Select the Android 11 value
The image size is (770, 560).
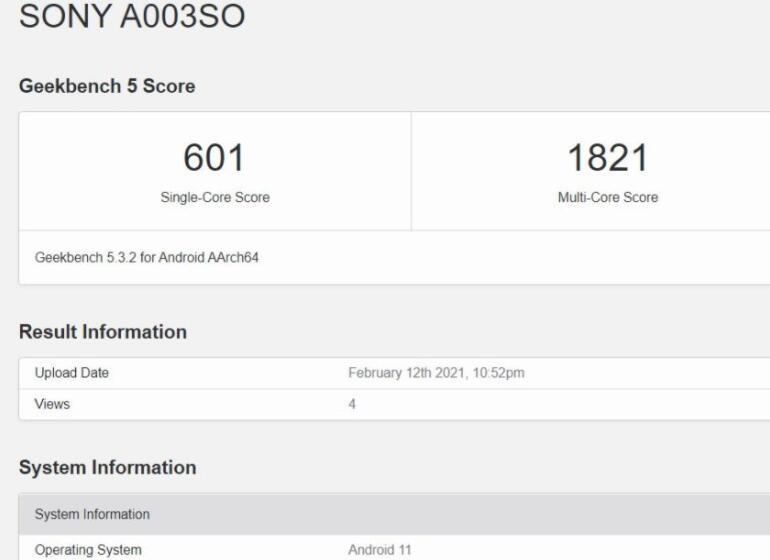[380, 550]
